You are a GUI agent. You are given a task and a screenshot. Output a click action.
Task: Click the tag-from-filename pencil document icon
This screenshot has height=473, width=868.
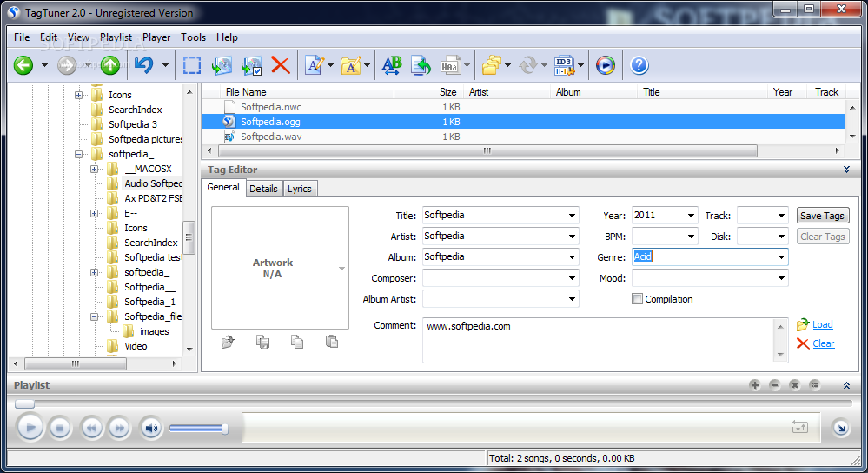click(x=315, y=65)
